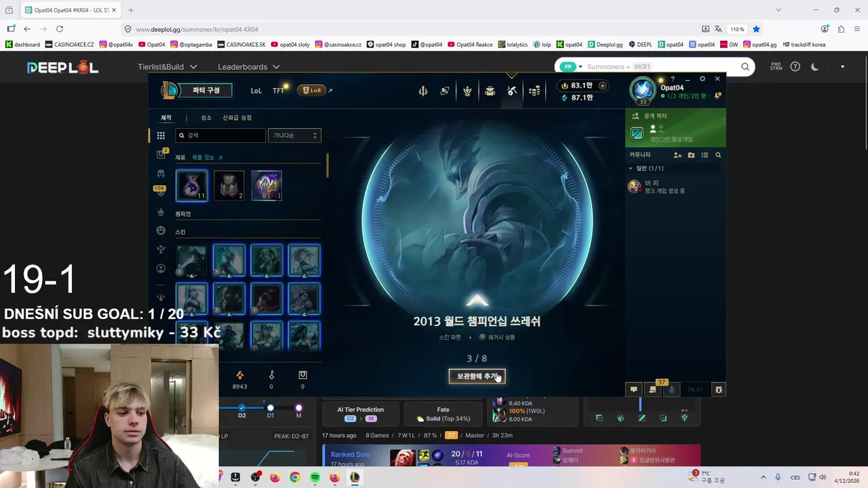Click the 검색 loot search field
This screenshot has width=868, height=488.
tap(220, 136)
